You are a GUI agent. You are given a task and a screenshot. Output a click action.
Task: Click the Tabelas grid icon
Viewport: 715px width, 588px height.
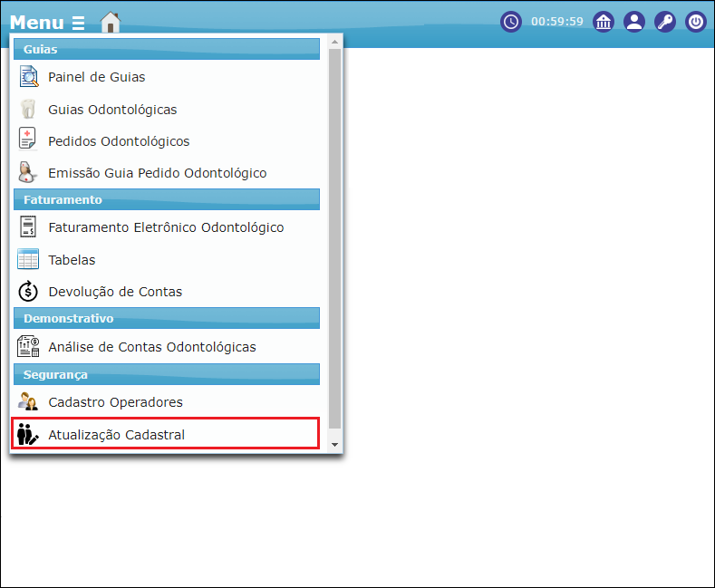(28, 259)
